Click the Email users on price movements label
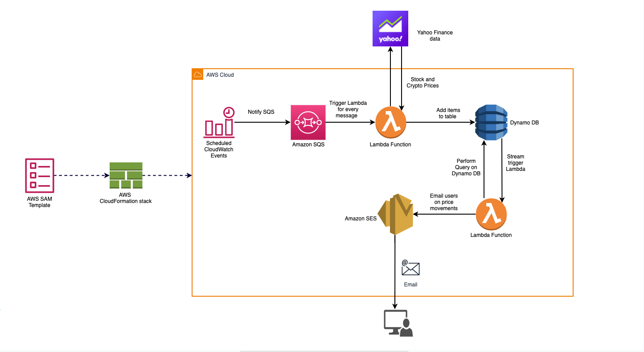Screen dimensions: 644x352 pyautogui.click(x=444, y=202)
